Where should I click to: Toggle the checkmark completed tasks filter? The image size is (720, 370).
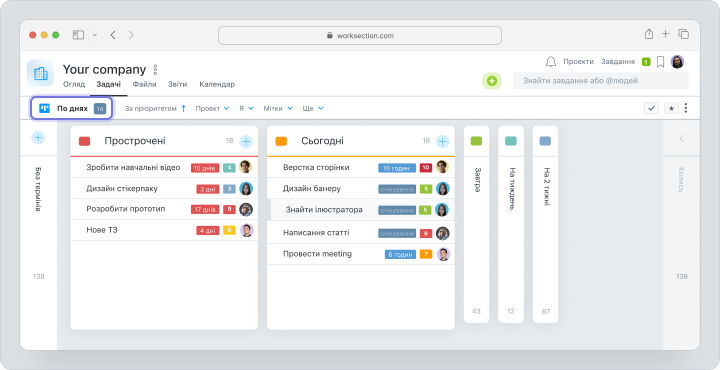(x=651, y=108)
